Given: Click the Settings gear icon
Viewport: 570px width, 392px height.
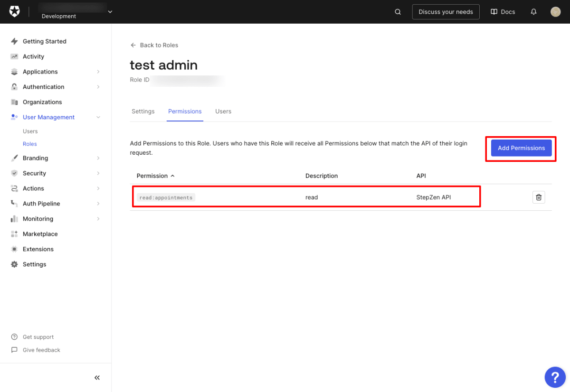Looking at the screenshot, I should click(x=14, y=264).
